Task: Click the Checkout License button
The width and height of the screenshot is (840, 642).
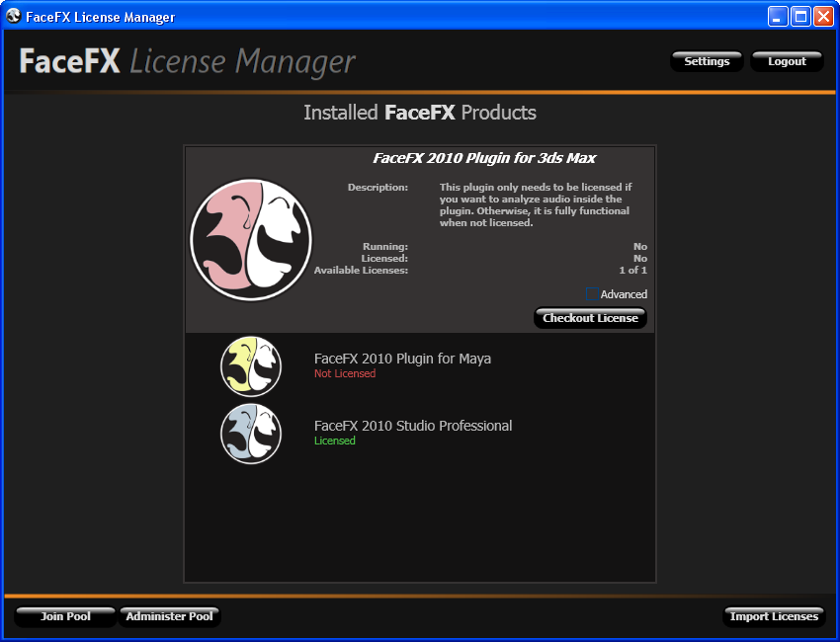Action: point(590,317)
